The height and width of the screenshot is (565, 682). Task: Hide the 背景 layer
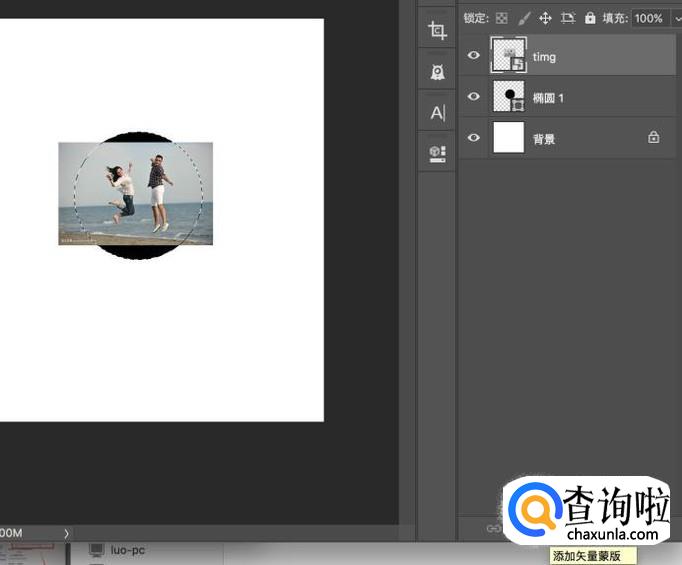[474, 137]
